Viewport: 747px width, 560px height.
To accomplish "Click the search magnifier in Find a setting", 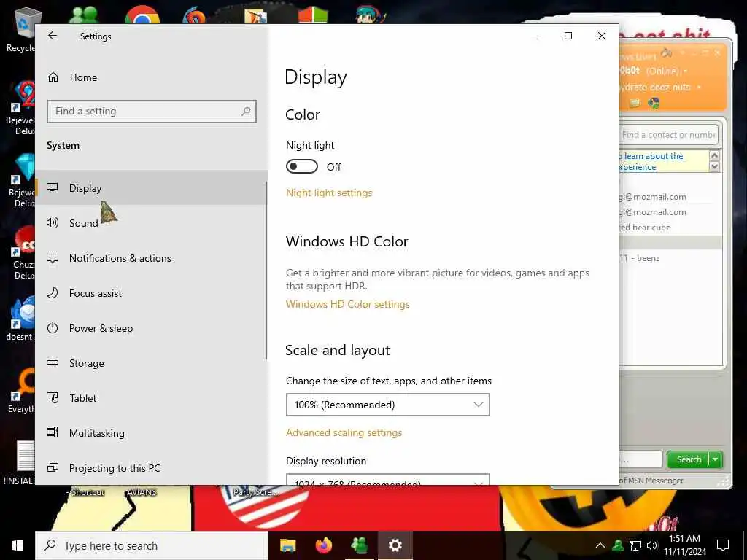I will click(x=246, y=111).
